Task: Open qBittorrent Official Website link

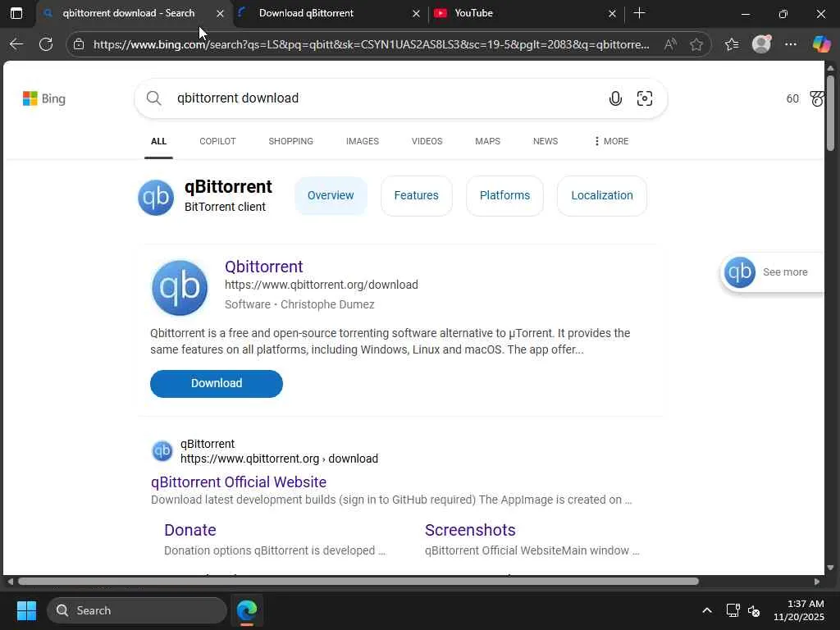Action: 239,482
